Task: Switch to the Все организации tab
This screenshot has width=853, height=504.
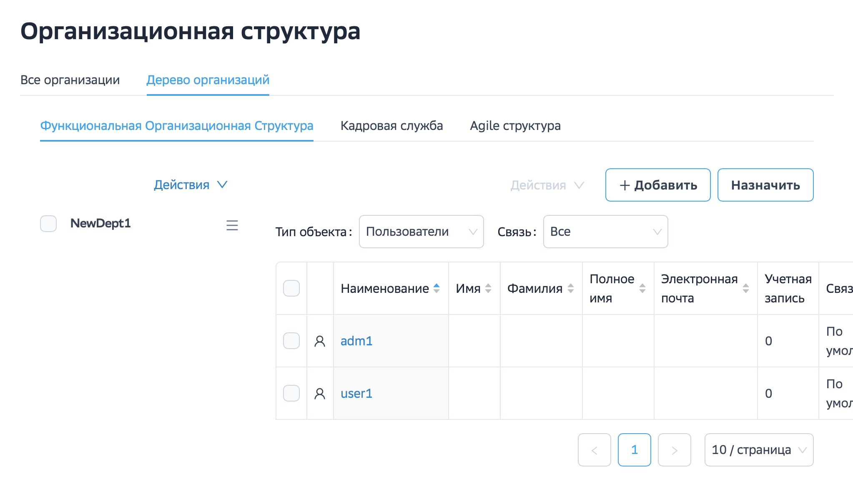Action: [x=70, y=80]
